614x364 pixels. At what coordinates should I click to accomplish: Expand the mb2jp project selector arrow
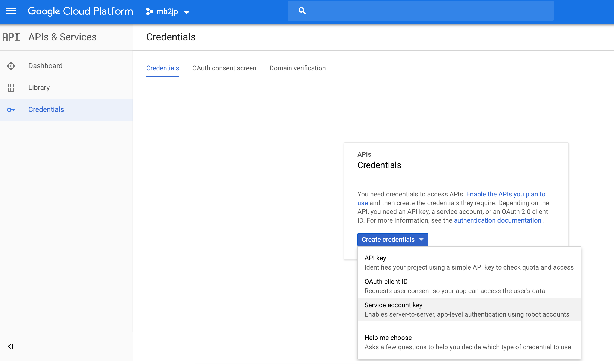(187, 12)
